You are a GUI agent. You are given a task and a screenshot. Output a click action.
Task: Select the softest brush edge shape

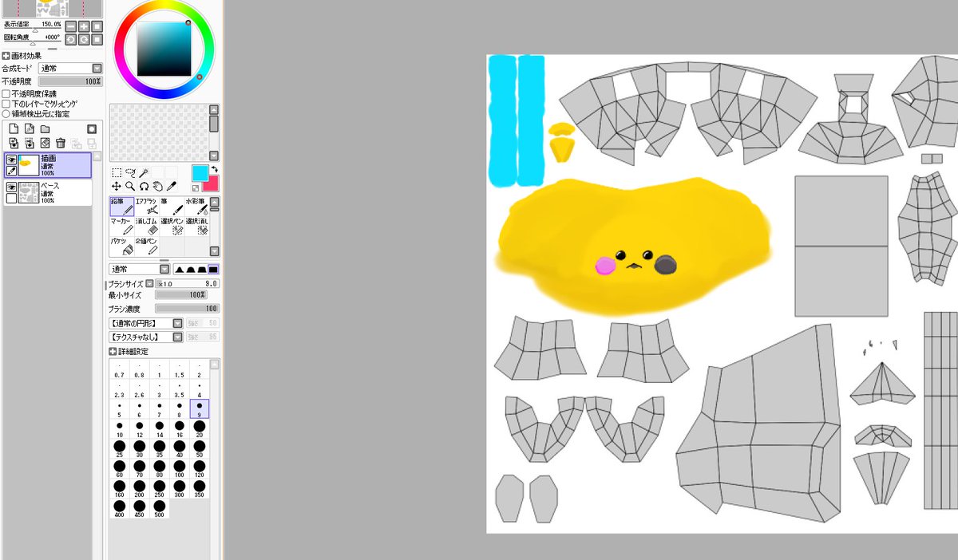(180, 270)
